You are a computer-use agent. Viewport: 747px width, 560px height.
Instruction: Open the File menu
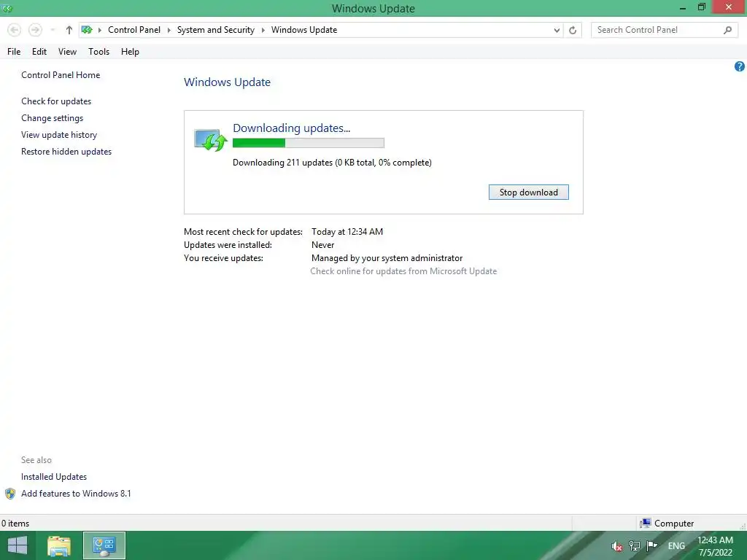tap(14, 52)
